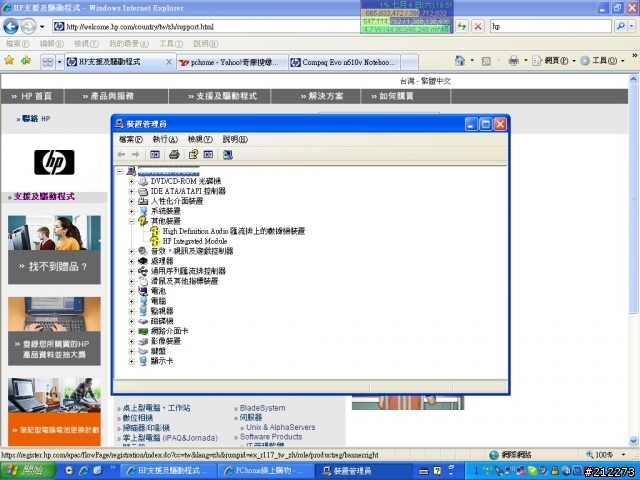The width and height of the screenshot is (640, 480).
Task: Click the HP Integrated Module warning icon
Action: coord(155,241)
